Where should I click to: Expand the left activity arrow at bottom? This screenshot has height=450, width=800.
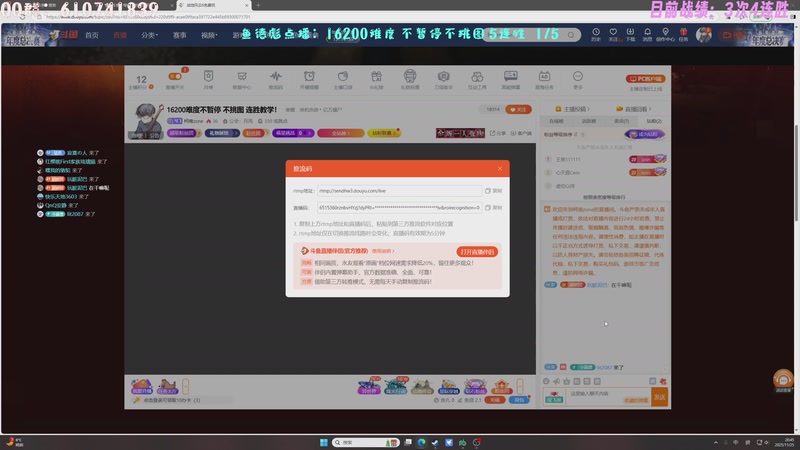(x=186, y=386)
